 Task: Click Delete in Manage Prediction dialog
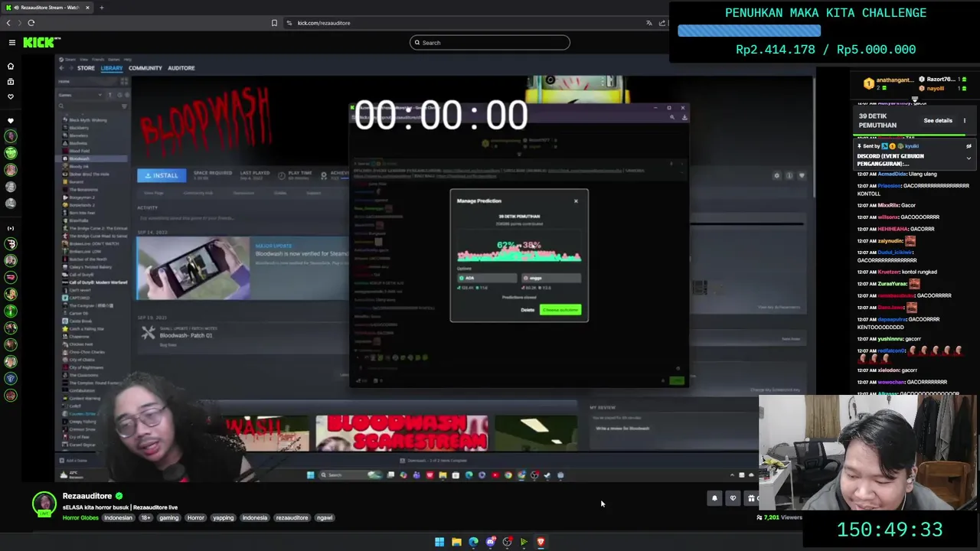tap(528, 310)
